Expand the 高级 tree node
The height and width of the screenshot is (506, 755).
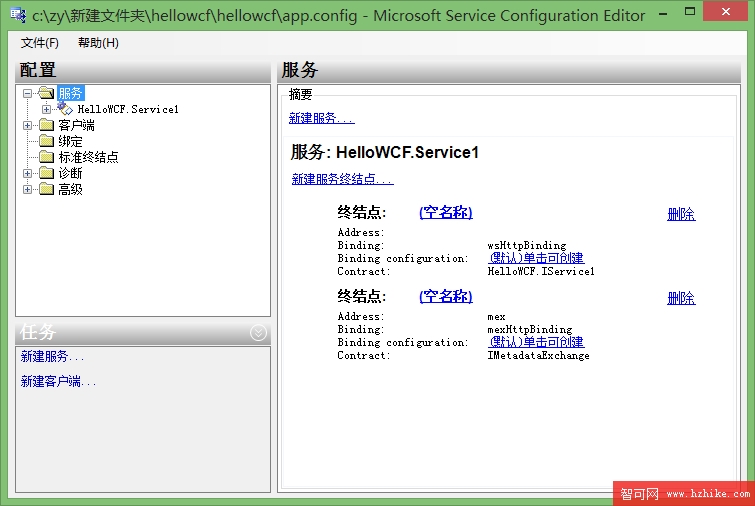tap(27, 189)
